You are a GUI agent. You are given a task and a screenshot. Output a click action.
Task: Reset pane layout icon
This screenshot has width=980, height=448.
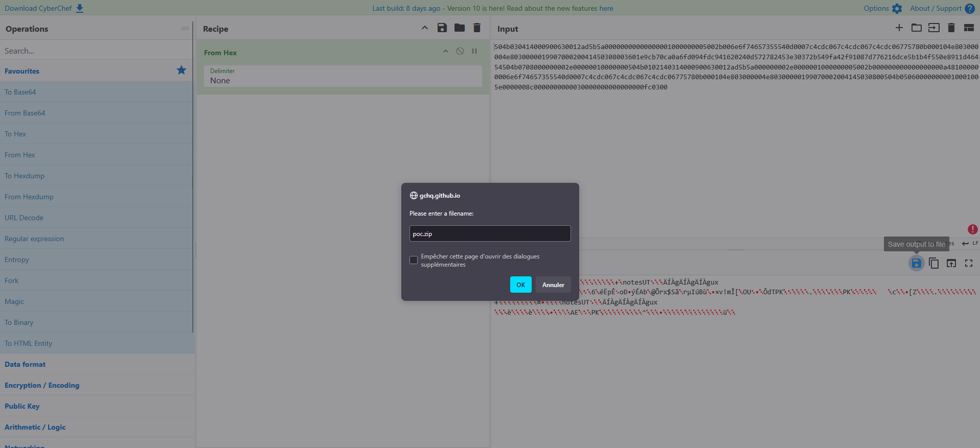pyautogui.click(x=969, y=28)
